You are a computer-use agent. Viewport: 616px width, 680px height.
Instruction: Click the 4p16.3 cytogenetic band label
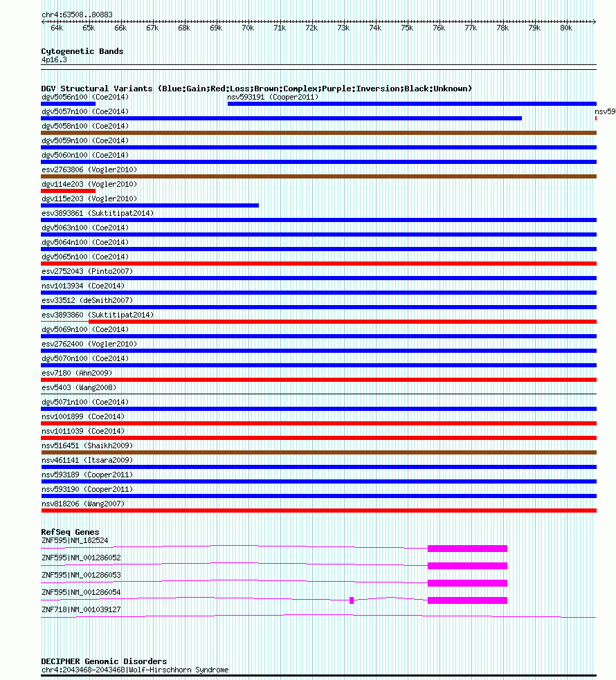[54, 60]
